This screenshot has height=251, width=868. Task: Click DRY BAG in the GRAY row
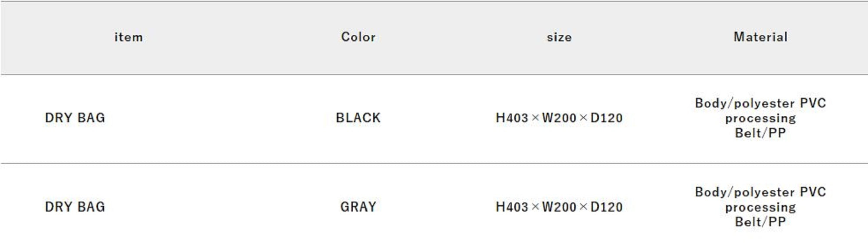click(x=75, y=207)
